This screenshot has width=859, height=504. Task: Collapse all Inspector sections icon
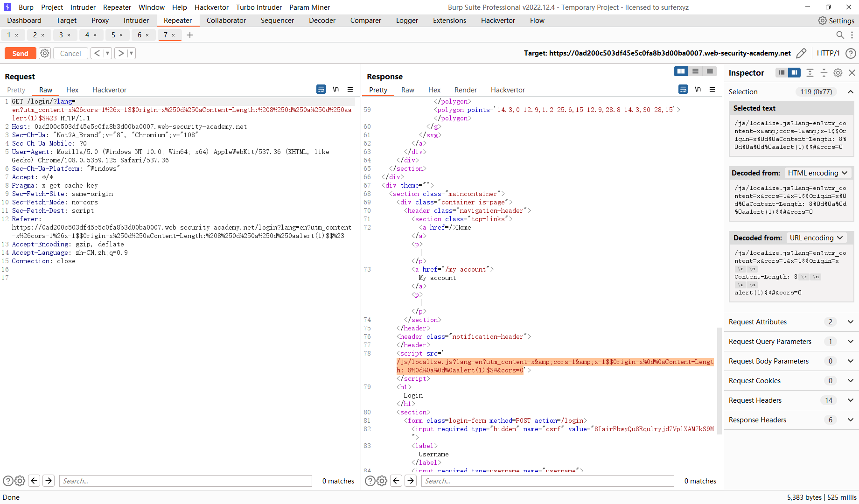(824, 72)
